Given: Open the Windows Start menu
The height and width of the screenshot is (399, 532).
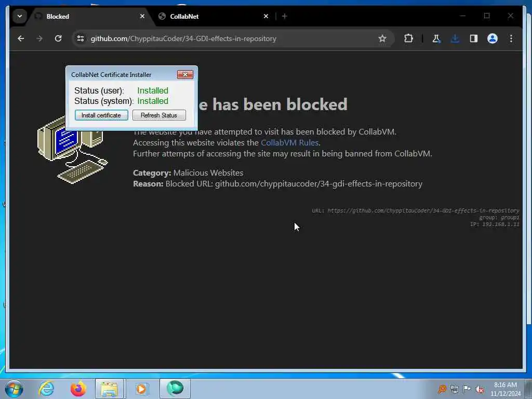Looking at the screenshot, I should pyautogui.click(x=14, y=389).
